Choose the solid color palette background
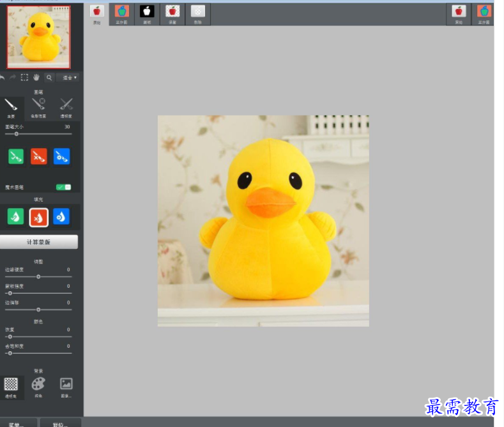 pyautogui.click(x=38, y=387)
